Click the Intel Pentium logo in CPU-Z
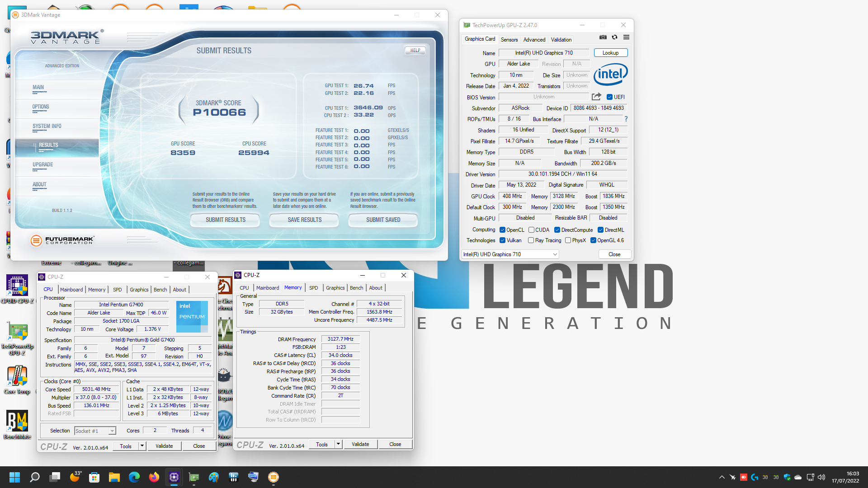Viewport: 868px width, 488px height. point(192,316)
